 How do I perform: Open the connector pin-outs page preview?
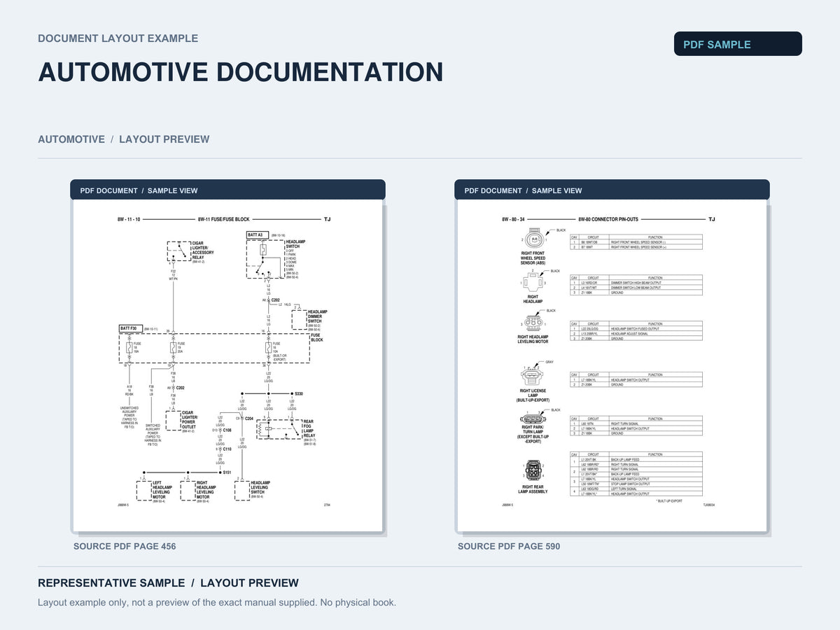(612, 365)
